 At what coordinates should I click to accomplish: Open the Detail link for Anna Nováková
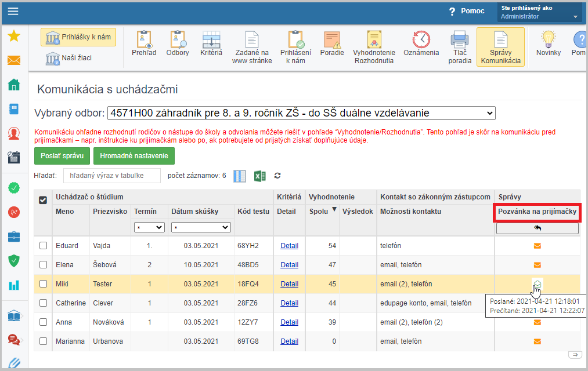(x=290, y=322)
